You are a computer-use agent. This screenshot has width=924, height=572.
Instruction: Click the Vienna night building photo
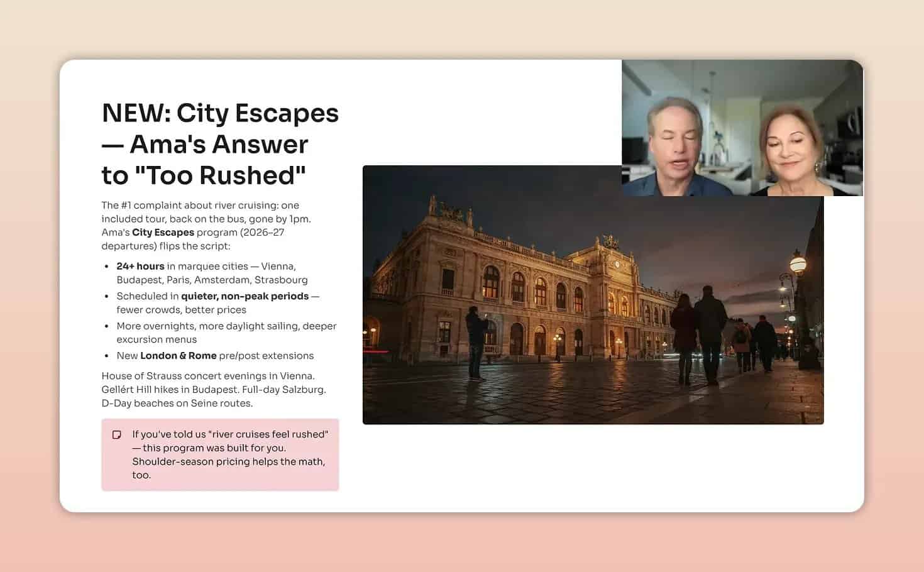click(x=593, y=295)
